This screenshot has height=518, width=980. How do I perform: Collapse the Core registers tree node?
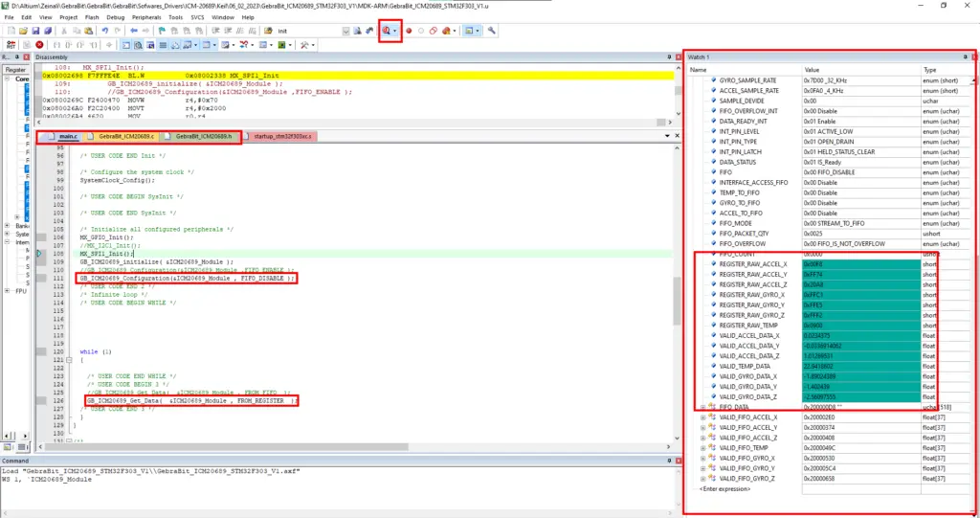coord(8,79)
